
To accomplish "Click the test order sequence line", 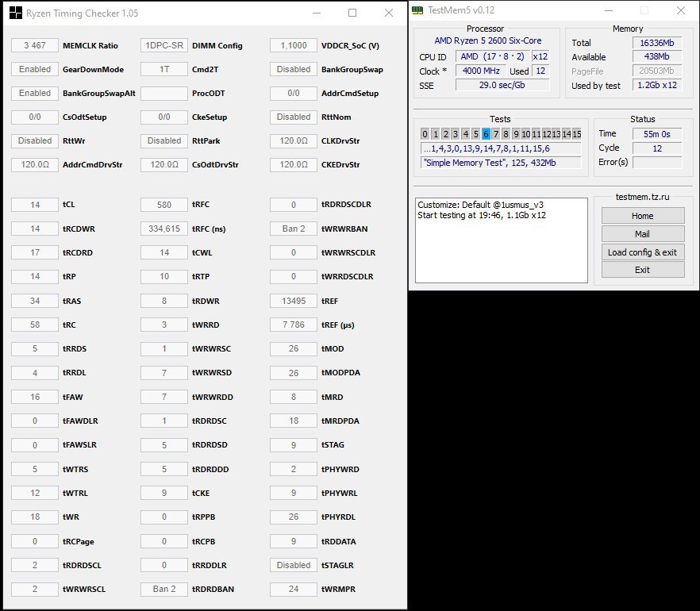I will (x=501, y=148).
